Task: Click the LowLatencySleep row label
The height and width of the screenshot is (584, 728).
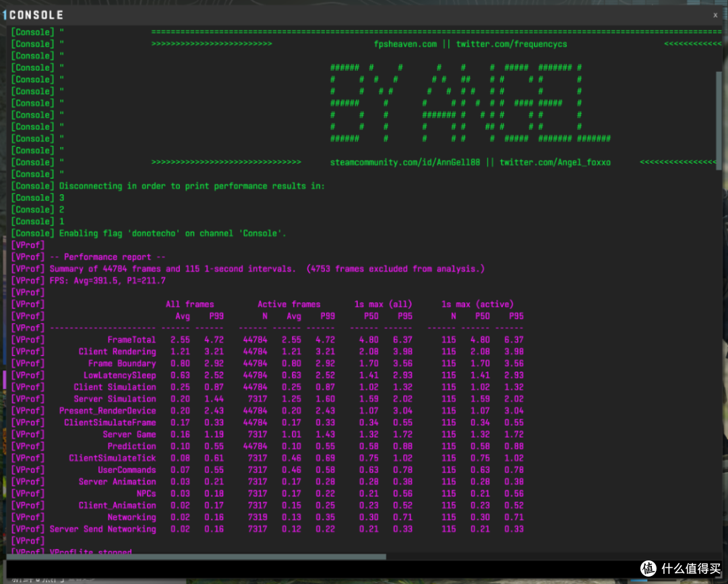Action: click(x=119, y=376)
